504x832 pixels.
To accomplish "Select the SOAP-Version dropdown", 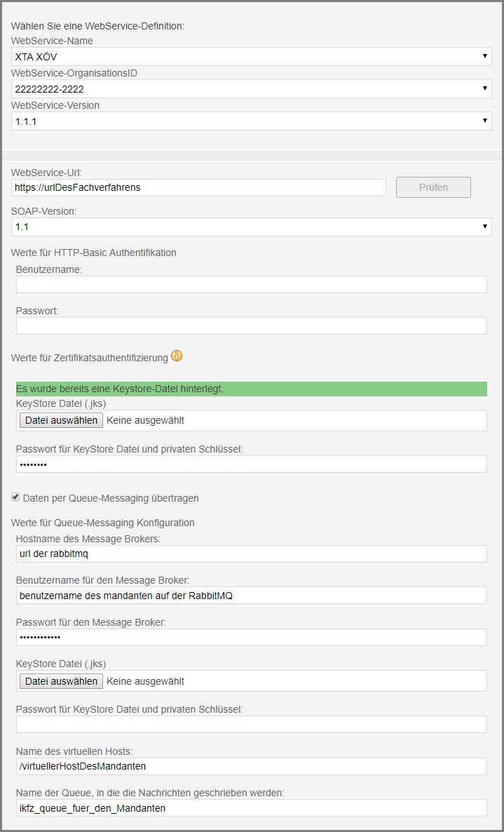I will pos(251,227).
